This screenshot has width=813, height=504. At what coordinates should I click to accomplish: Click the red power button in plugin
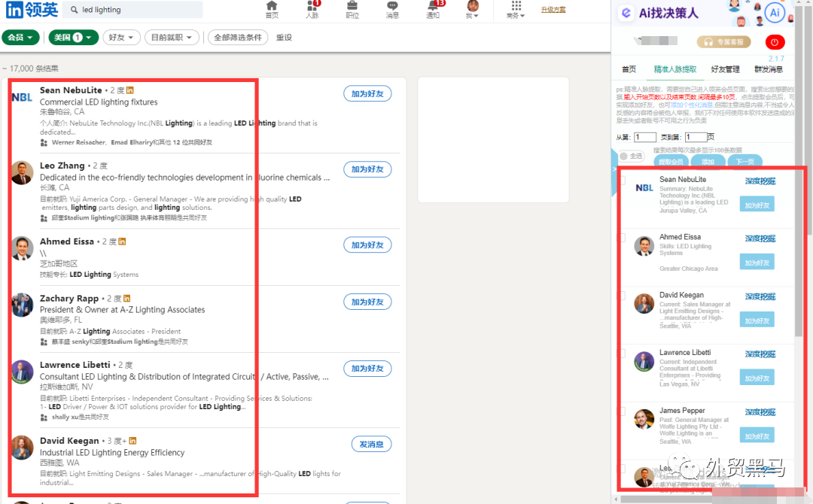pos(775,42)
